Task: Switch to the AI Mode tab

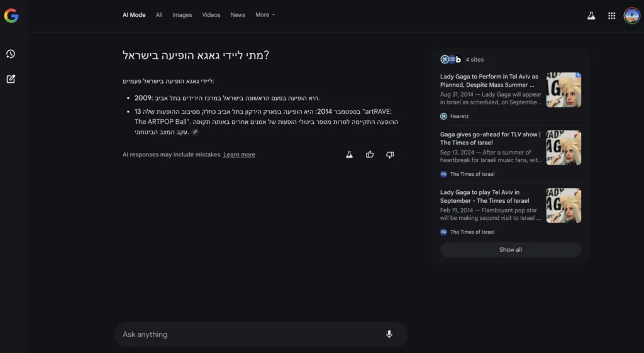Action: [134, 14]
